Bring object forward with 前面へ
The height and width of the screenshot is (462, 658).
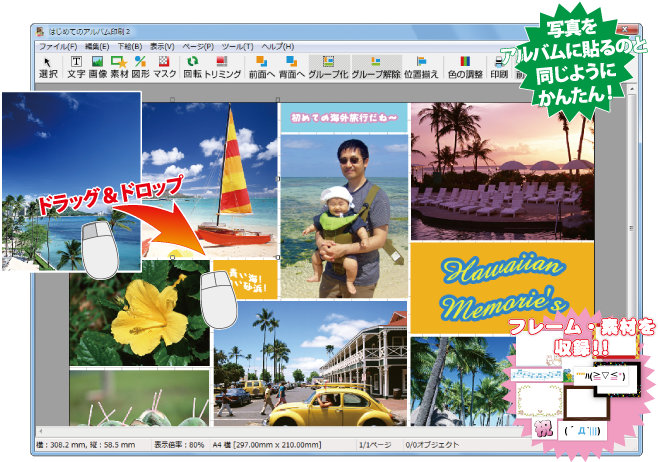(261, 68)
